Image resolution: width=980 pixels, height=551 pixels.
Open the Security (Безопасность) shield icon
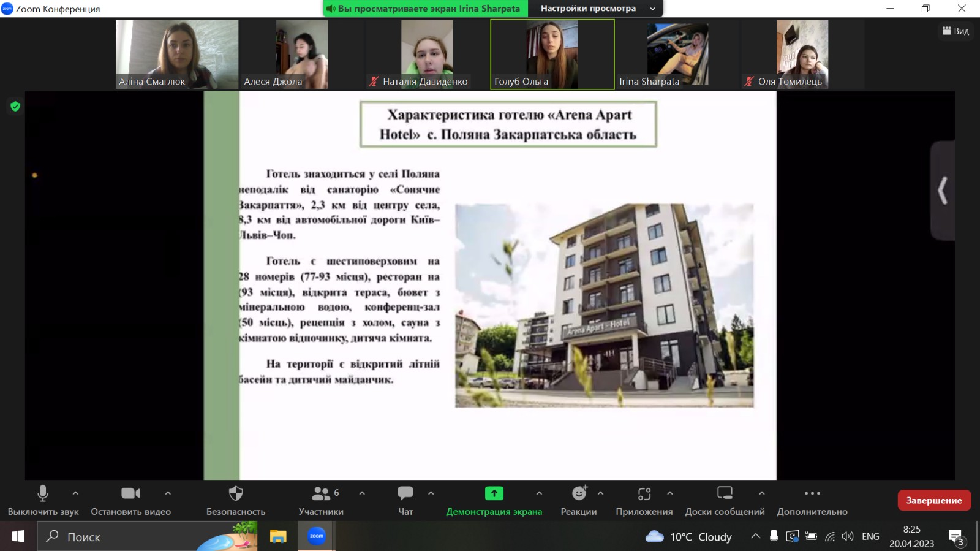point(236,494)
